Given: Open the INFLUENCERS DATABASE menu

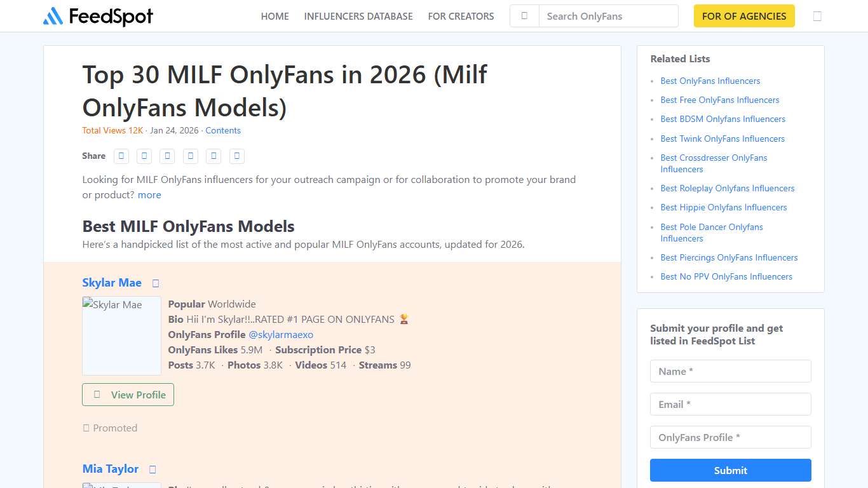Looking at the screenshot, I should pyautogui.click(x=358, y=17).
